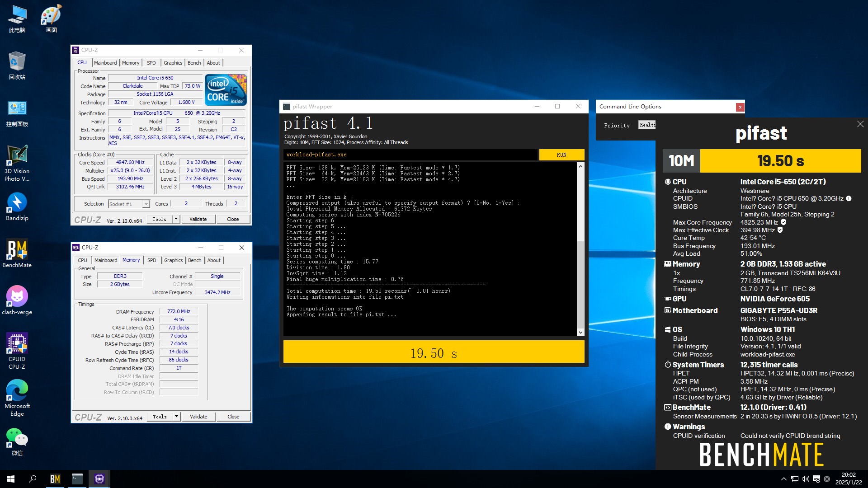The height and width of the screenshot is (488, 868).
Task: Select the 微信 WeChat desktop shortcut
Action: pyautogui.click(x=17, y=442)
